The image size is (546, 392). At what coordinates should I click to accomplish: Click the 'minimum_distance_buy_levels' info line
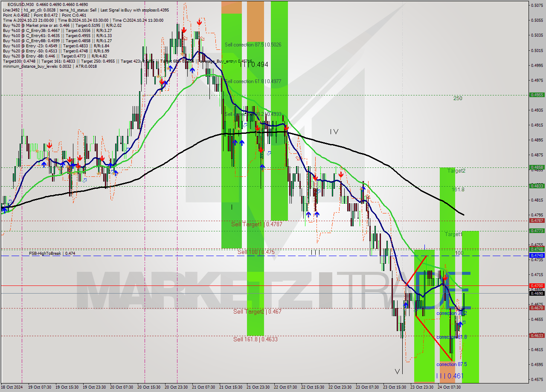pyautogui.click(x=50, y=66)
